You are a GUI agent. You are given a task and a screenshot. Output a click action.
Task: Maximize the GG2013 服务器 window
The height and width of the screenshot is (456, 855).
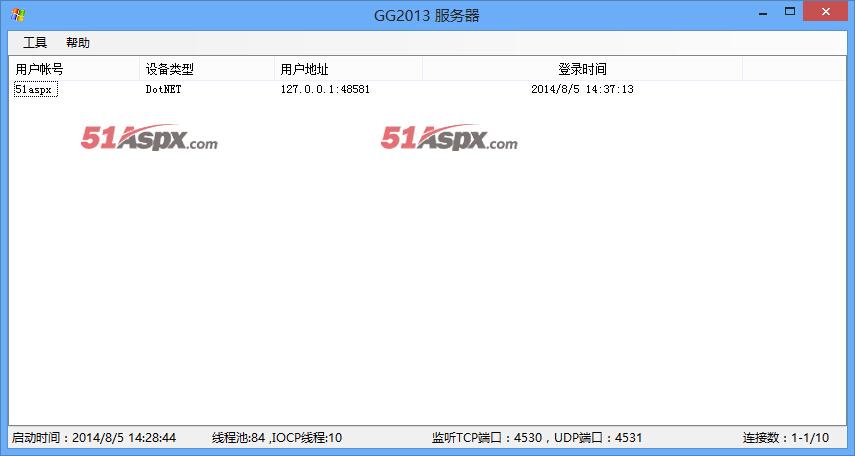coord(790,11)
